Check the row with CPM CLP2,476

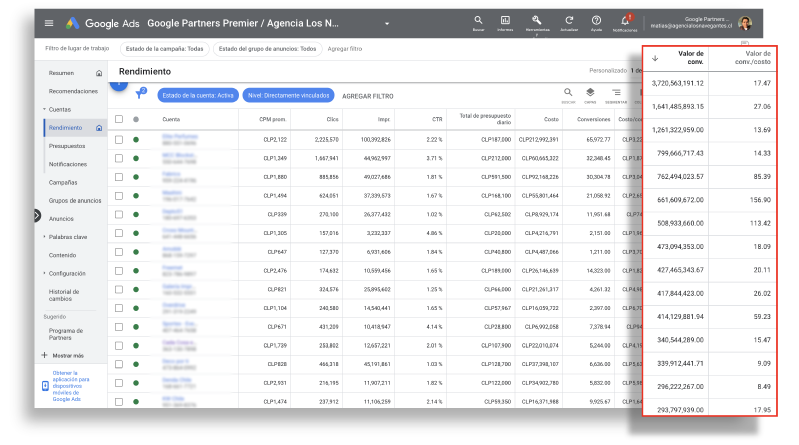click(119, 271)
